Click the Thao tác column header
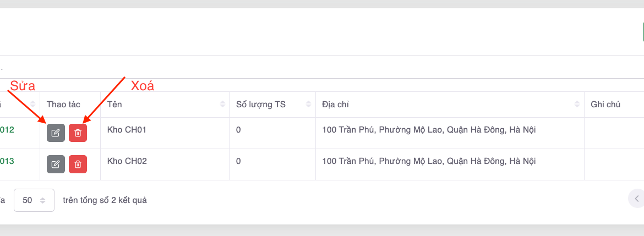The width and height of the screenshot is (644, 236). click(x=63, y=104)
